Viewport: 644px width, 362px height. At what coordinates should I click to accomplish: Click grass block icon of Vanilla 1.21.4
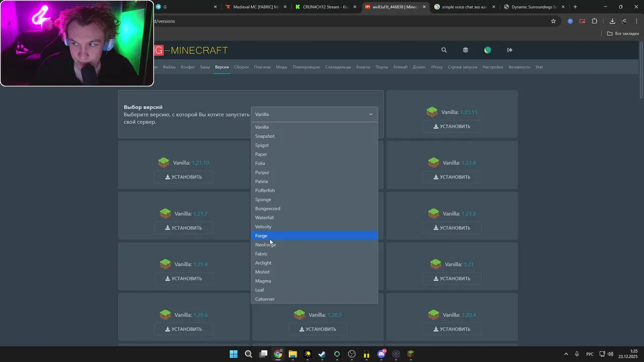tap(165, 264)
